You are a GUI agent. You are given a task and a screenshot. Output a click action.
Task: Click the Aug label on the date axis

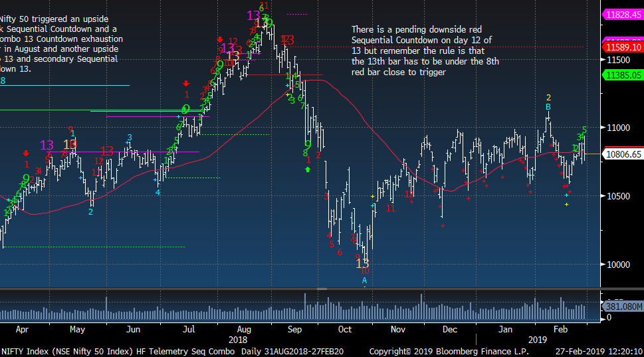pos(244,330)
